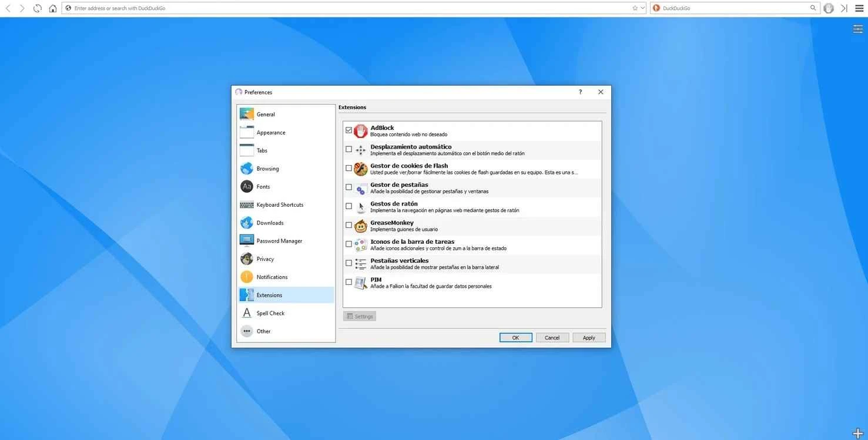Open the home page via house icon
Image resolution: width=868 pixels, height=440 pixels.
click(53, 8)
